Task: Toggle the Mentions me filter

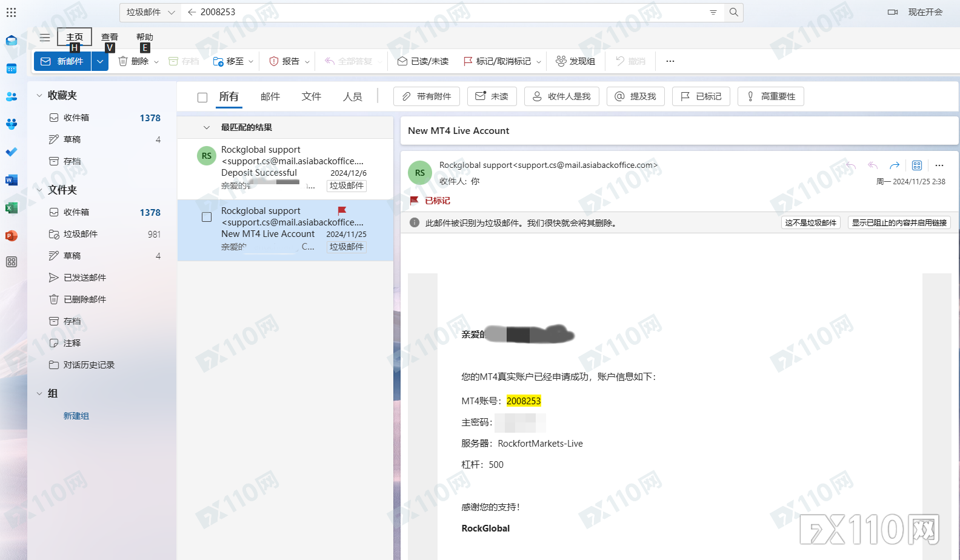Action: click(x=636, y=96)
